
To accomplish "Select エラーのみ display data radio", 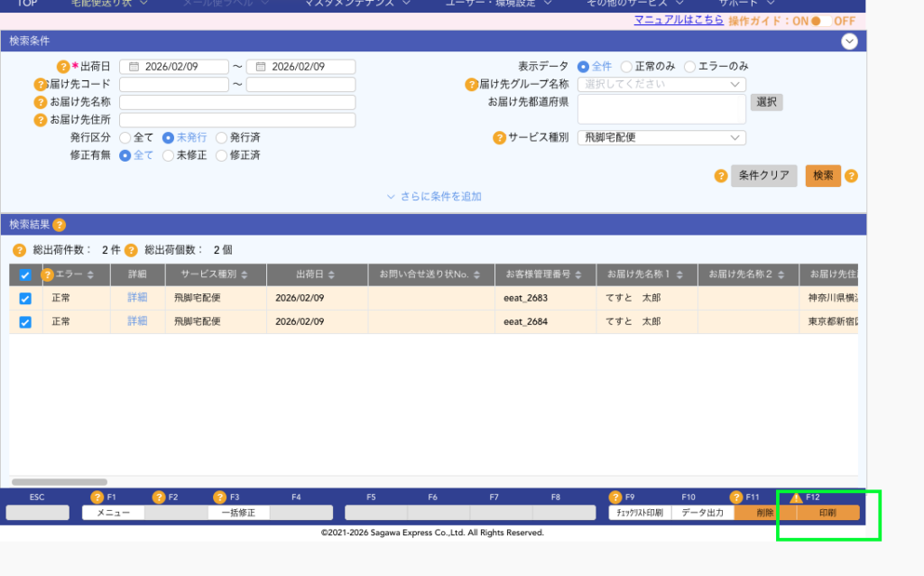I will click(690, 67).
